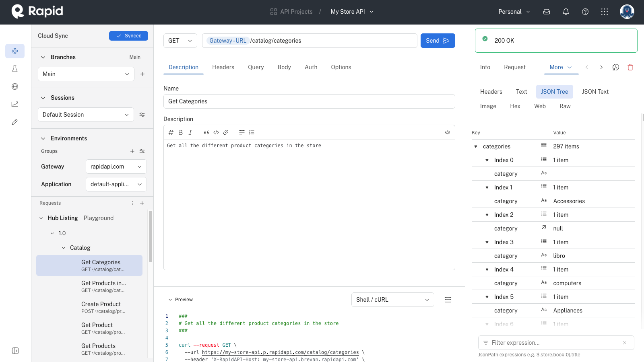Add a new branch with plus icon
644x362 pixels.
point(142,74)
